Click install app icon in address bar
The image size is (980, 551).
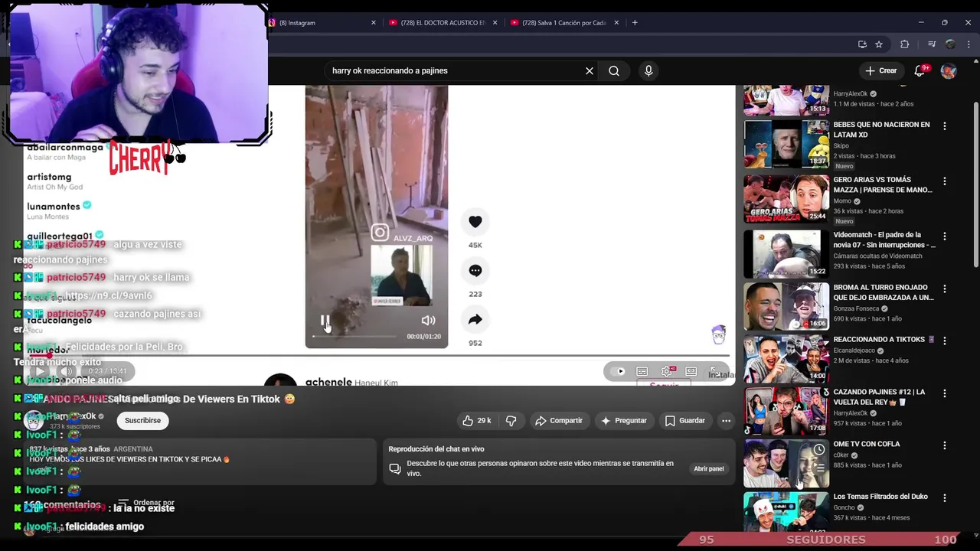tap(862, 44)
